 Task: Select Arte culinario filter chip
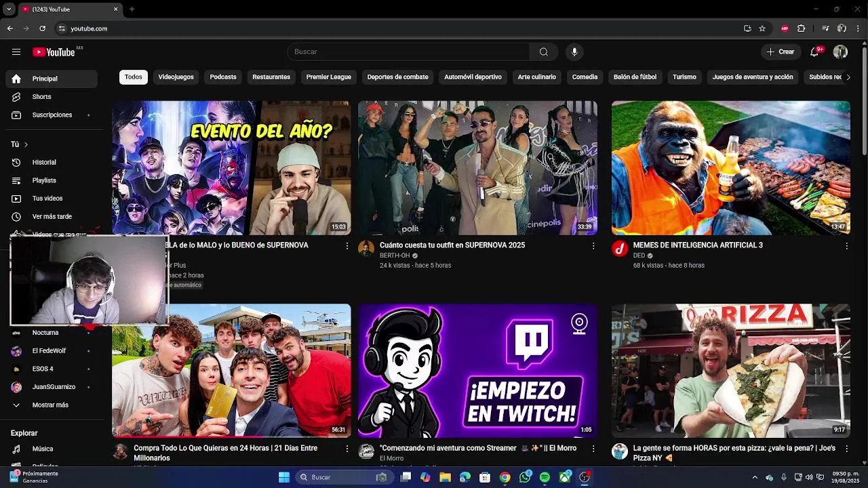(x=537, y=77)
